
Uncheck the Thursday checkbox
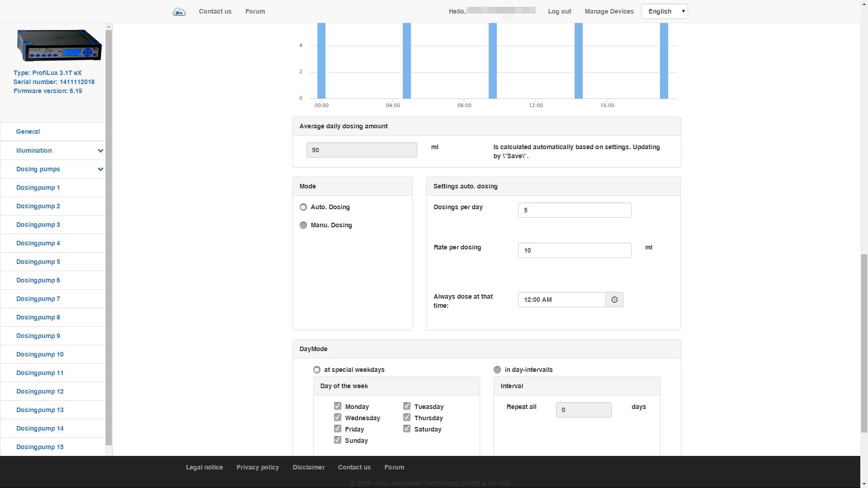tap(407, 418)
